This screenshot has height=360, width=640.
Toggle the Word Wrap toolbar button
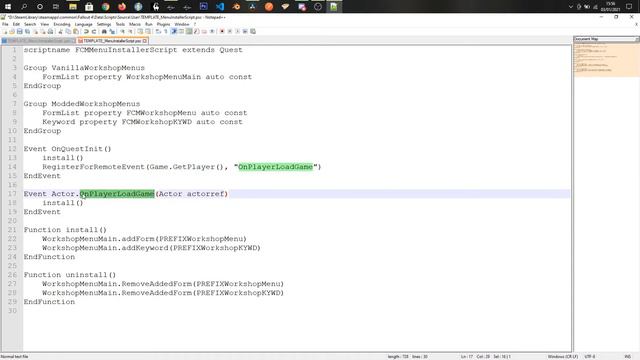click(x=158, y=31)
